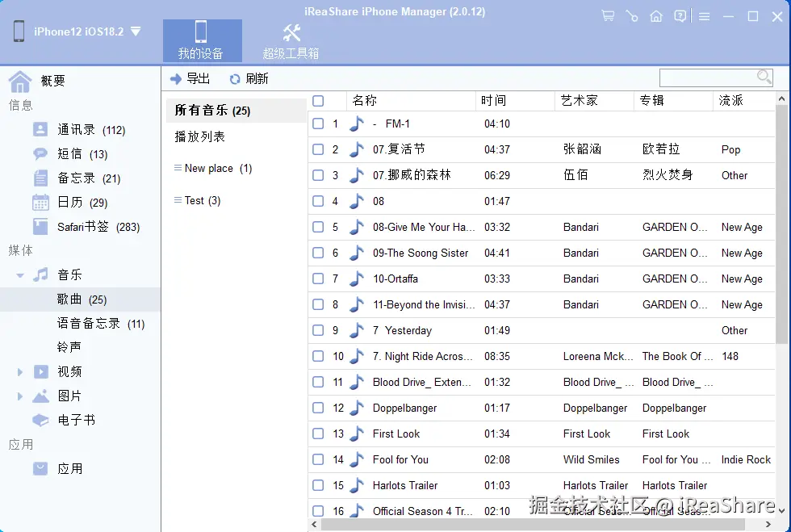Select the Notes (备忘录) icon

pos(40,178)
